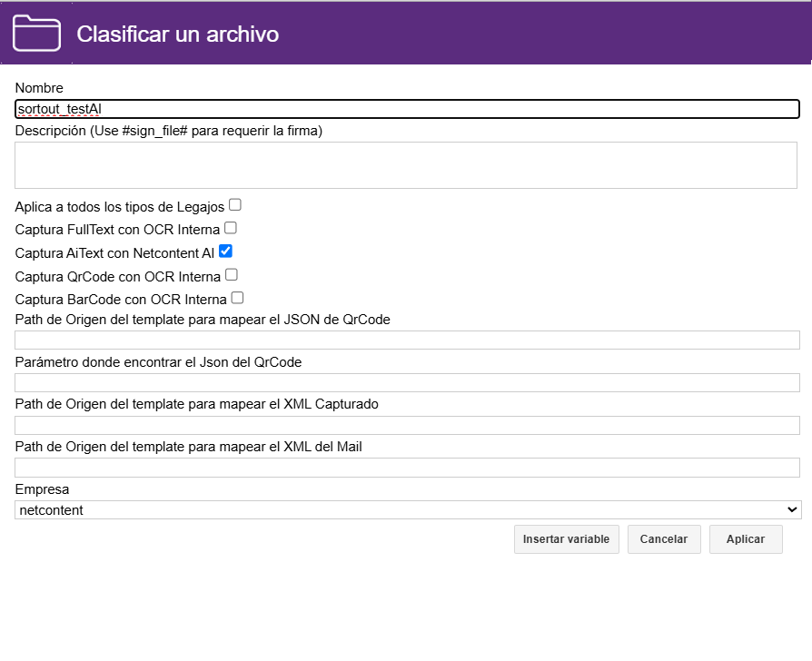Check 'Captura FullText con OCR Interna'
This screenshot has height=661, width=812.
point(230,228)
